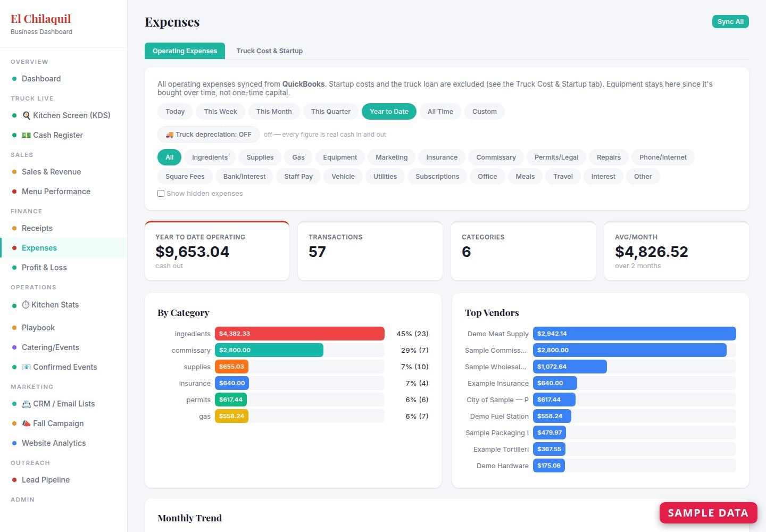Click the Sync All button
This screenshot has height=532, width=766.
730,22
